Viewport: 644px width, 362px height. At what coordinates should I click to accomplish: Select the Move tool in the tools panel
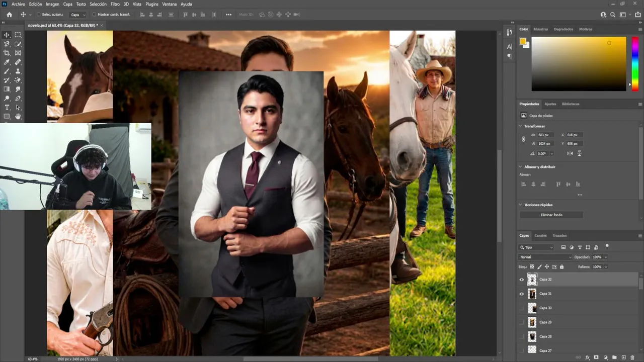click(x=7, y=35)
